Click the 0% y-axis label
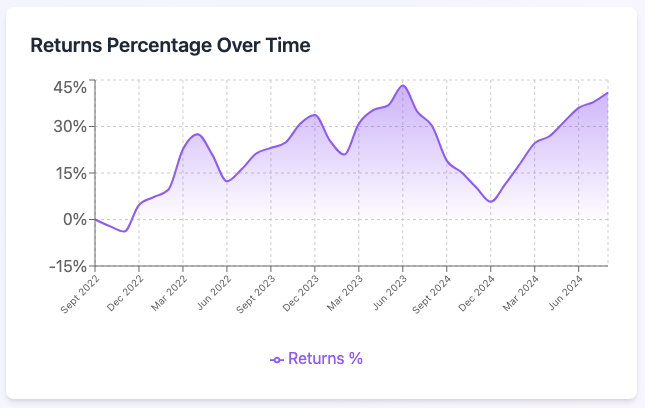Viewport: 645px width, 408px height. [74, 219]
